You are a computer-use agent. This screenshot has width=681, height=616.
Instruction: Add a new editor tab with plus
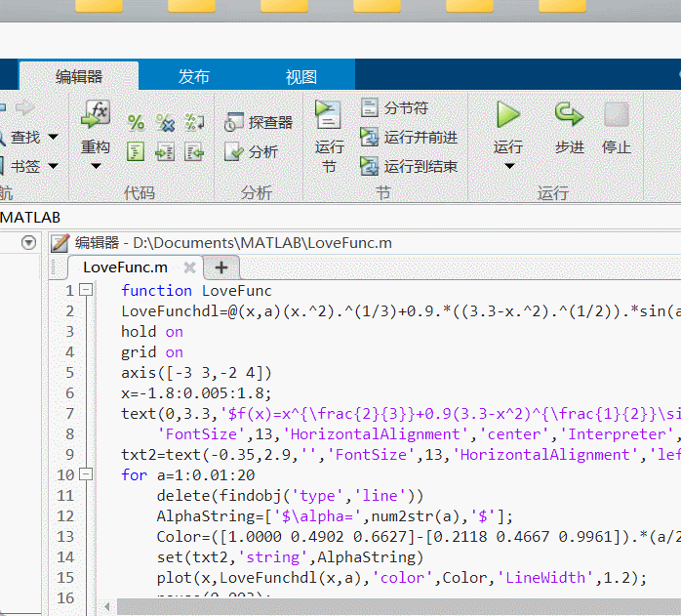[221, 267]
